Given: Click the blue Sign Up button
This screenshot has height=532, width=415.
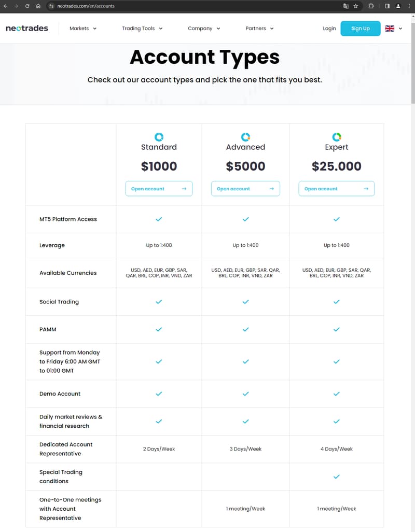Looking at the screenshot, I should tap(361, 29).
